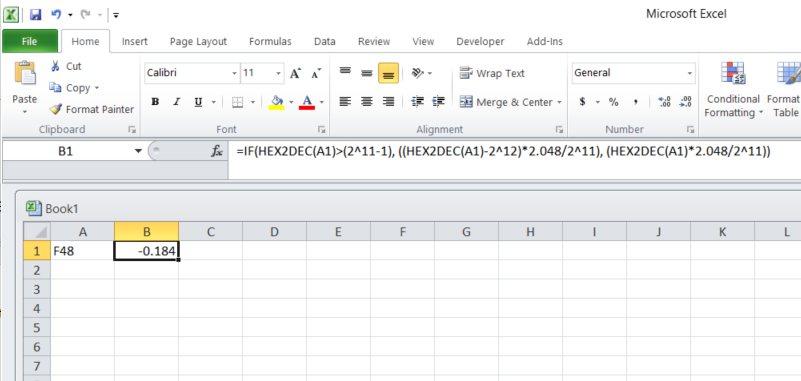Screen dimensions: 801x381
Task: Click the Wrap Text button
Action: pyautogui.click(x=492, y=74)
